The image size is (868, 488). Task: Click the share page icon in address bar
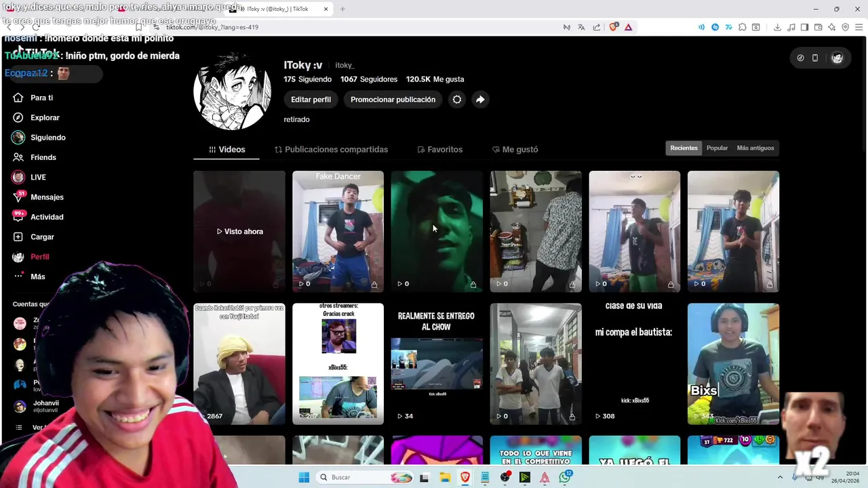597,27
